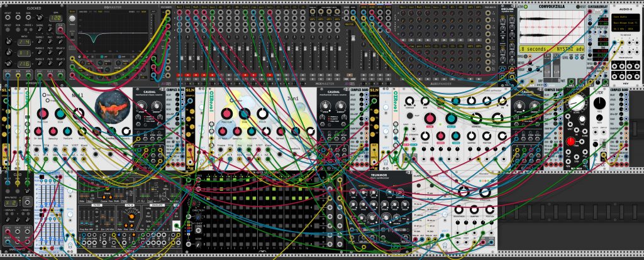The height and width of the screenshot is (260, 644).
Task: Click the first ratio knob beside the ÷4 display
Action: 8,42
